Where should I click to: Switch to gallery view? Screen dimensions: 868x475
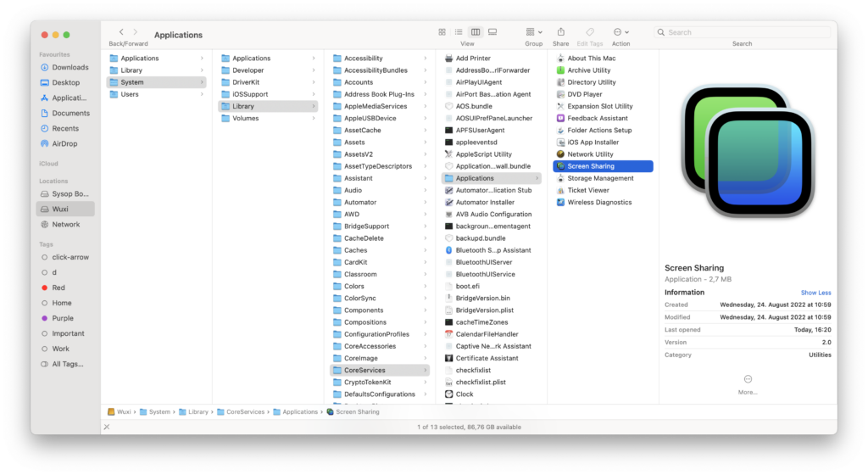(492, 32)
